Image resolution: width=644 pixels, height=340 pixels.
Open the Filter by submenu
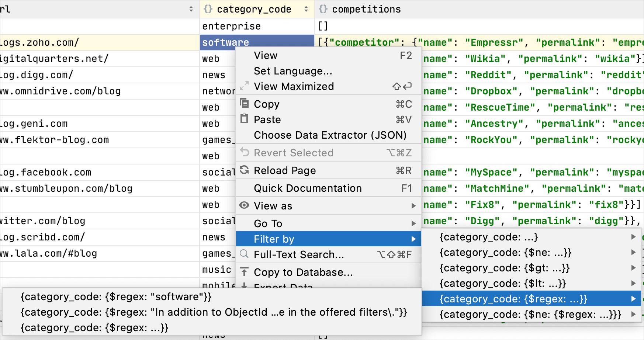tap(328, 239)
